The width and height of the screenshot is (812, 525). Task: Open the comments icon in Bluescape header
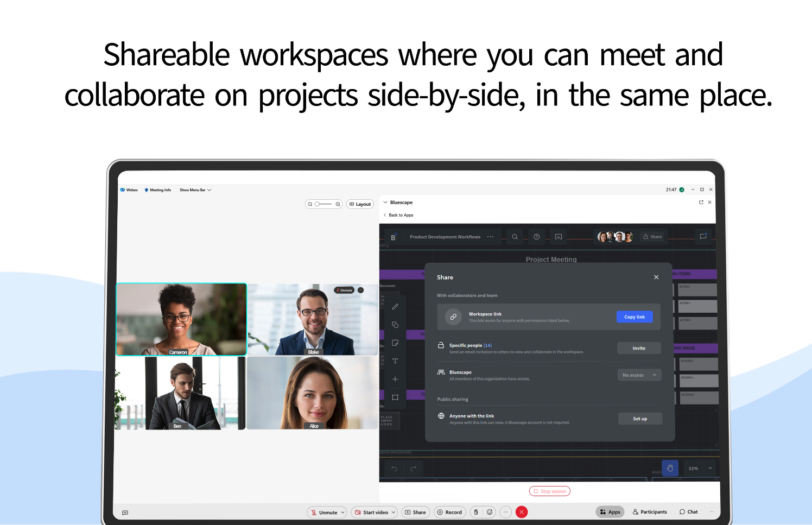pos(703,236)
